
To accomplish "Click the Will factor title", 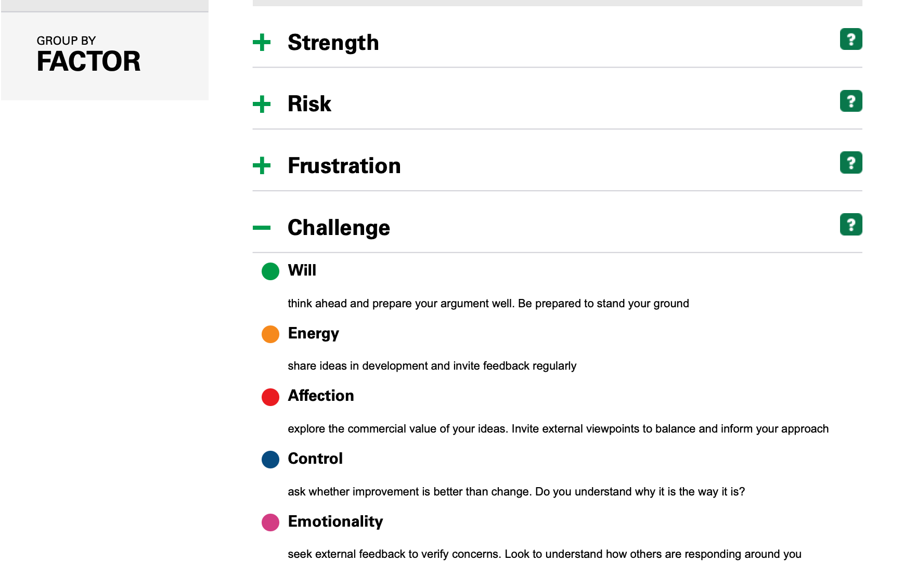I will tap(302, 270).
